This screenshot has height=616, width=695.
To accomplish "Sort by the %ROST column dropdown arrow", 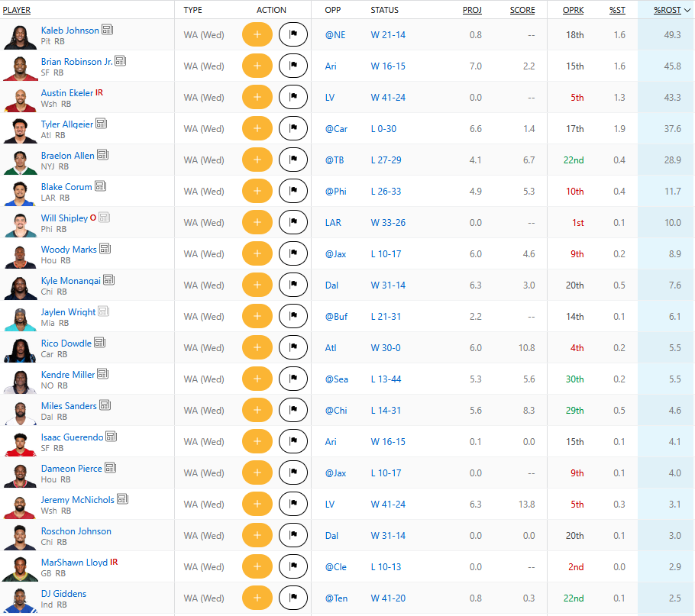I will 687,10.
